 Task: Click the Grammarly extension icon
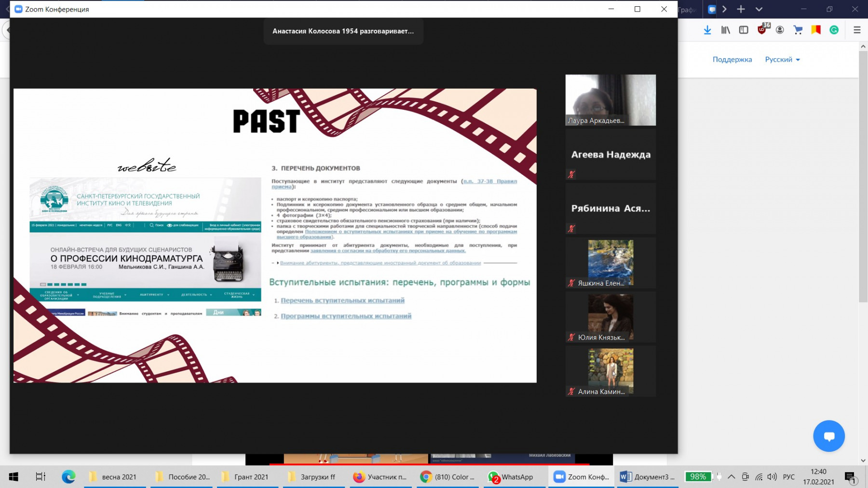[834, 30]
